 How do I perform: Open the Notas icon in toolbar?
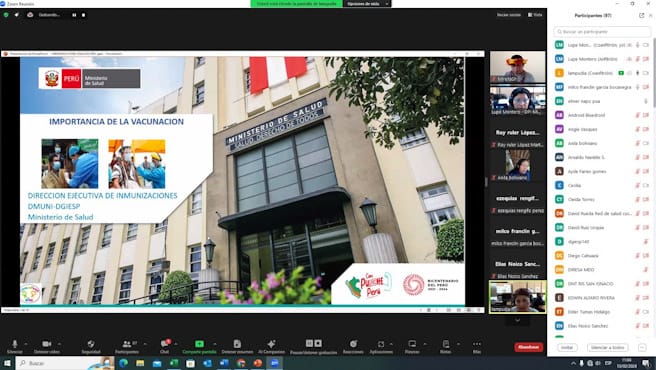(446, 344)
